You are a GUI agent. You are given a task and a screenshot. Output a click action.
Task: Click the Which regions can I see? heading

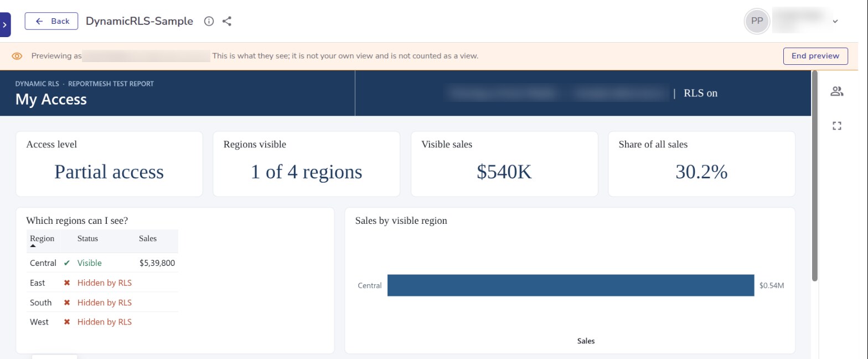tap(77, 220)
